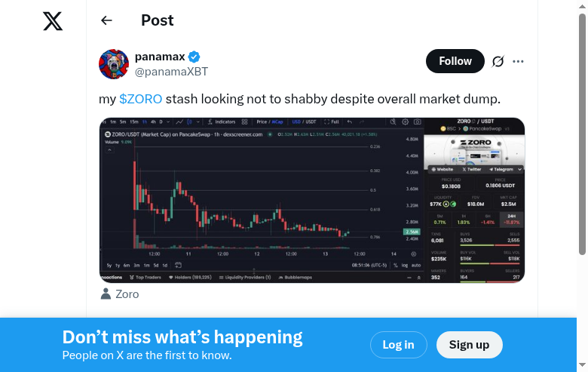Go back using the left arrow
Image resolution: width=588 pixels, height=372 pixels.
[106, 20]
